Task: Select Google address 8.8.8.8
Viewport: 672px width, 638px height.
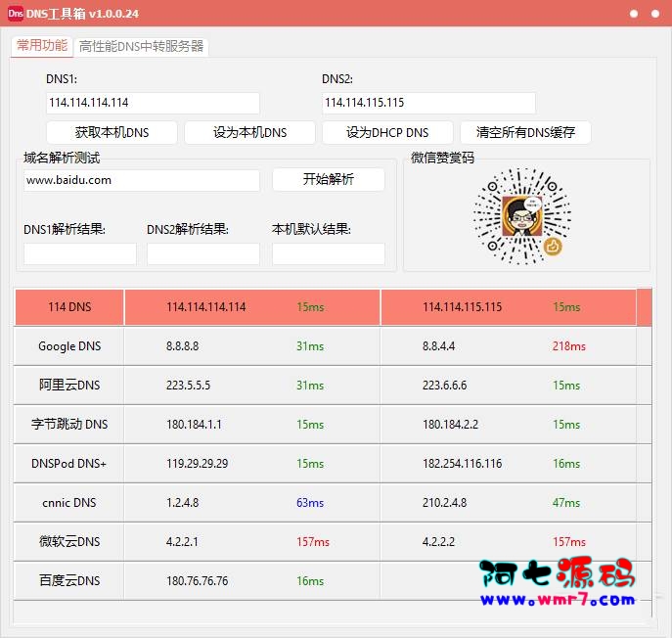Action: pos(183,346)
